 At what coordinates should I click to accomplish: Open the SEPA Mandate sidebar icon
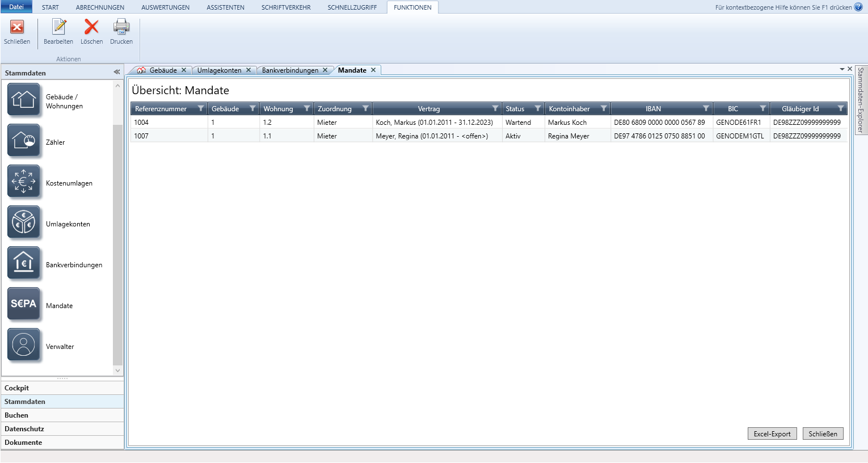pos(24,304)
